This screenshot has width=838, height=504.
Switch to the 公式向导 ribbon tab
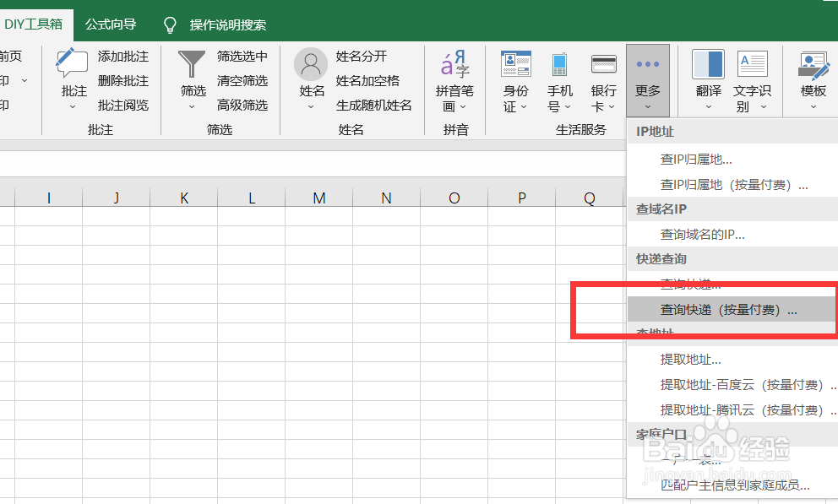point(111,24)
